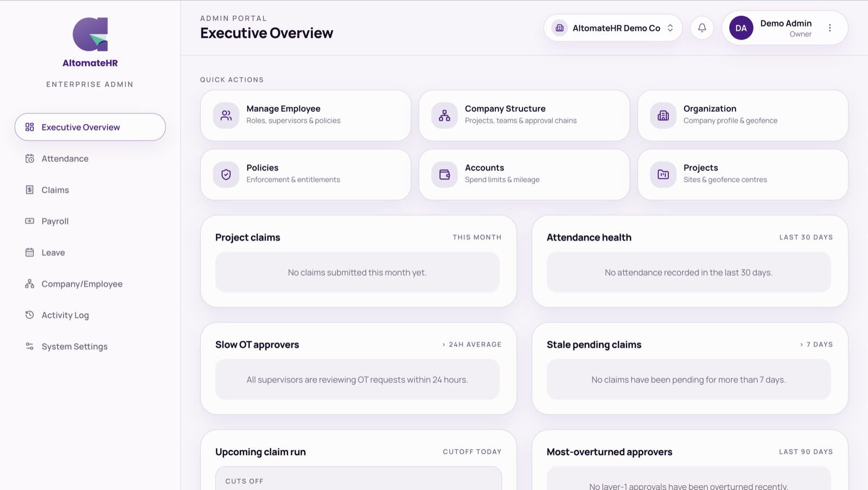Screen dimensions: 868x490
Task: Open the Manage Employee quick action
Action: [305, 116]
